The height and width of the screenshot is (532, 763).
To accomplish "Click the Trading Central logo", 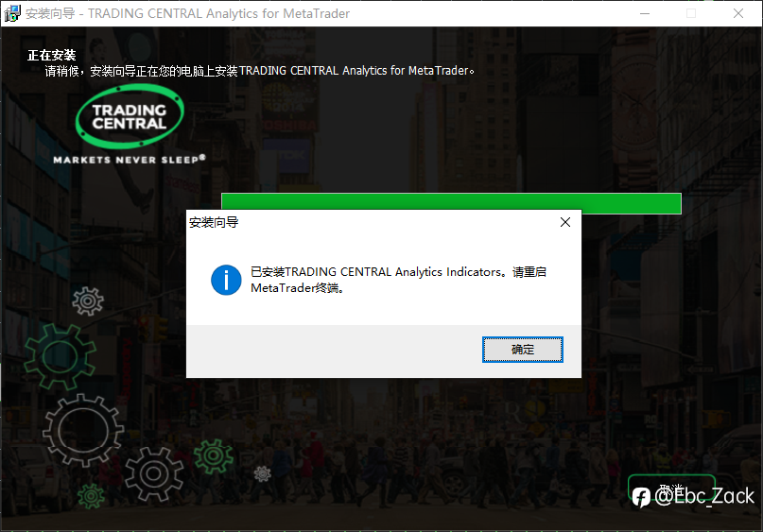I will 130,115.
